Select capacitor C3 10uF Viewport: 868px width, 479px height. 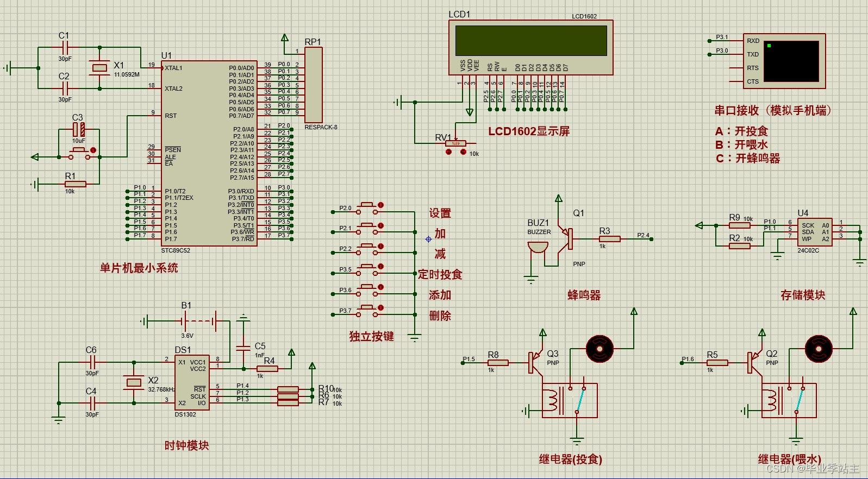click(x=79, y=129)
